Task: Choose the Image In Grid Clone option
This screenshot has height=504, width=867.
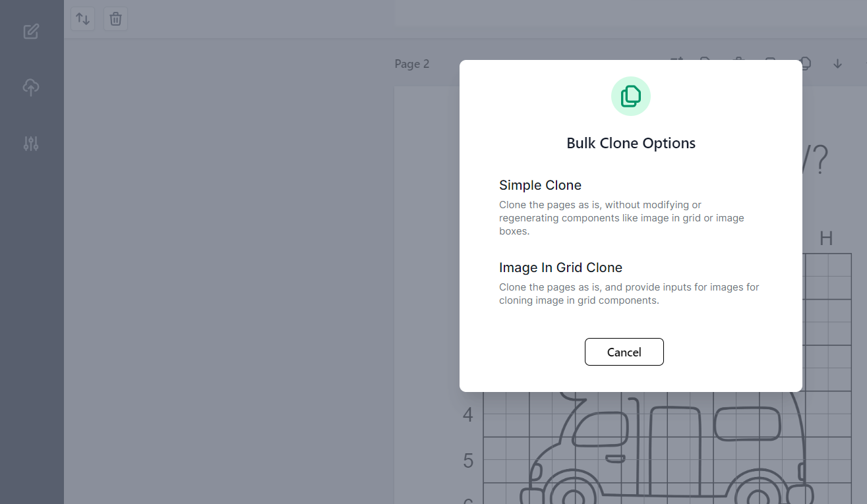Action: [x=560, y=267]
